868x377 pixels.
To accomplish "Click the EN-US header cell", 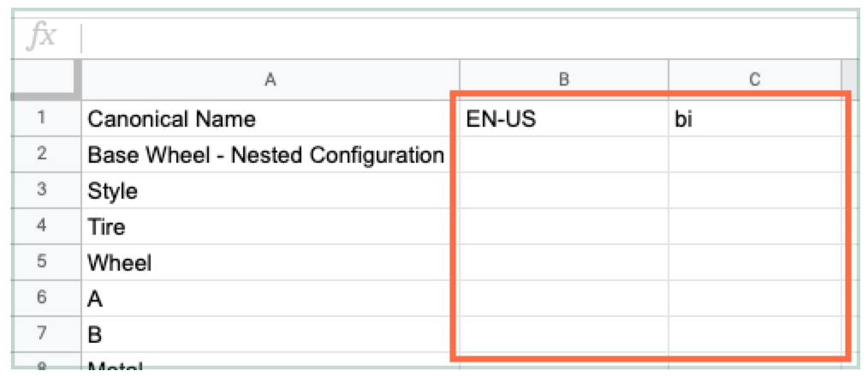I will pos(564,119).
